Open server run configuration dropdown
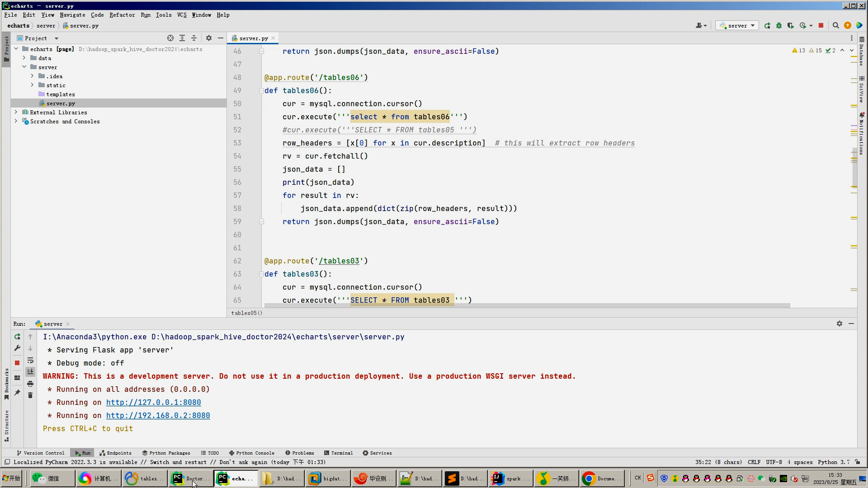This screenshot has width=868, height=488. (x=737, y=26)
